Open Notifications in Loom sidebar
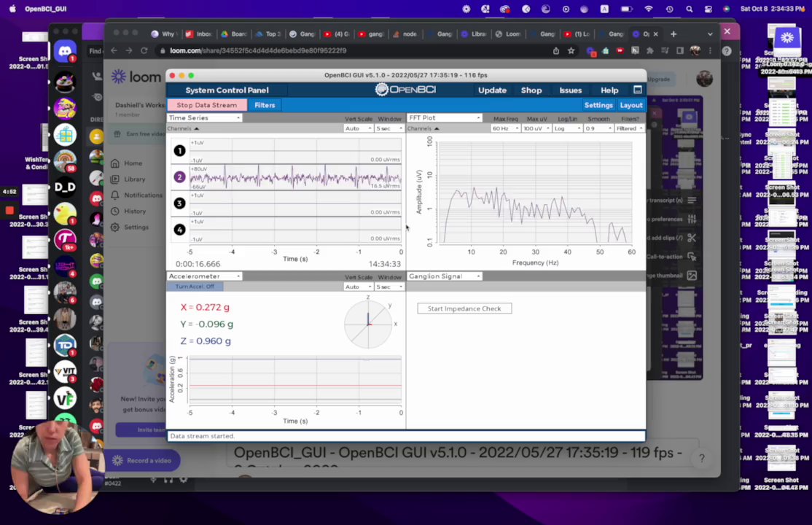The height and width of the screenshot is (525, 812). point(137,195)
